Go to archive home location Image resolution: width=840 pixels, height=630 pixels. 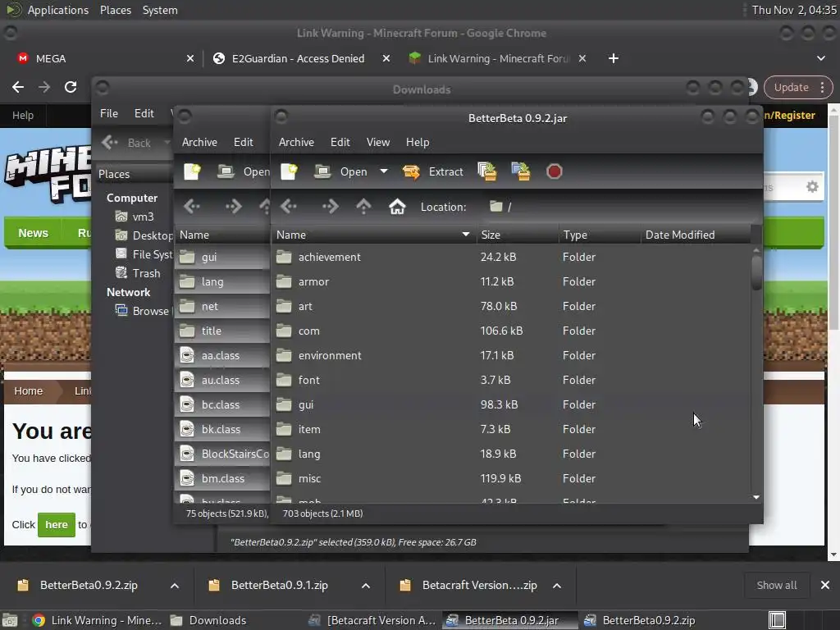point(397,206)
